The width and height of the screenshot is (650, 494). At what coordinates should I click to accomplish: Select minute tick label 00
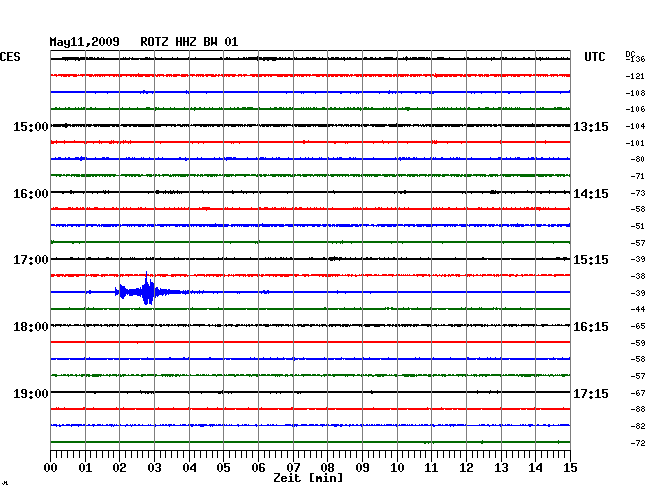coord(51,468)
